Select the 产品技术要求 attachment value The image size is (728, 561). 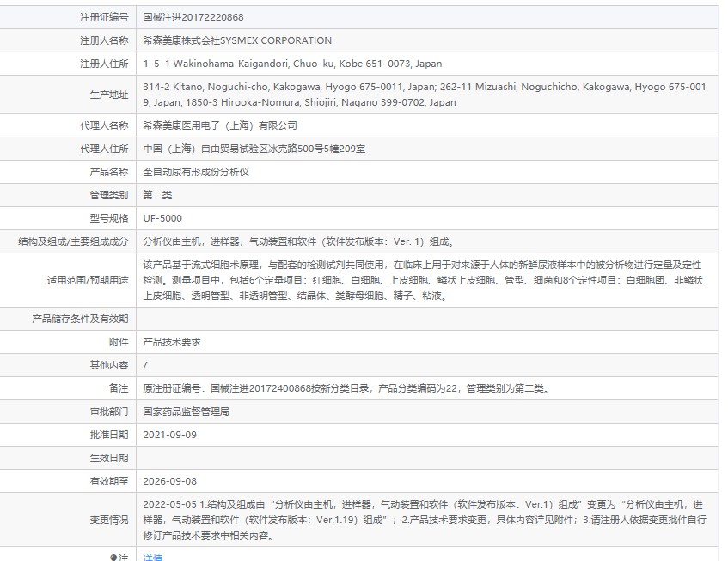click(x=172, y=342)
